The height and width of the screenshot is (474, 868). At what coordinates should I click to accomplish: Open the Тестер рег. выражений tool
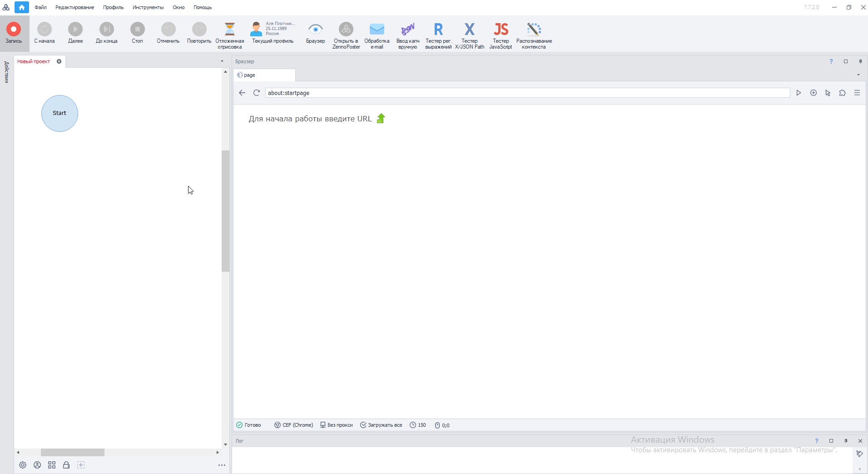click(x=438, y=35)
